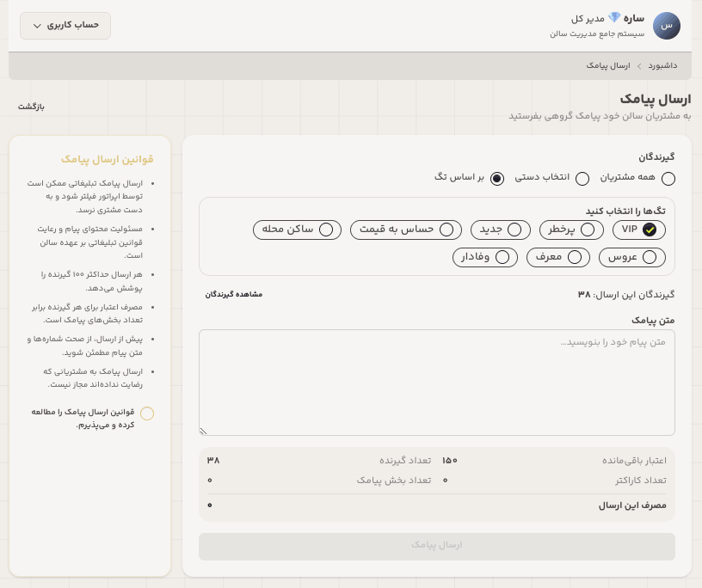Click the اعتبار باقی‌مانده value ۱۵۰

click(449, 461)
